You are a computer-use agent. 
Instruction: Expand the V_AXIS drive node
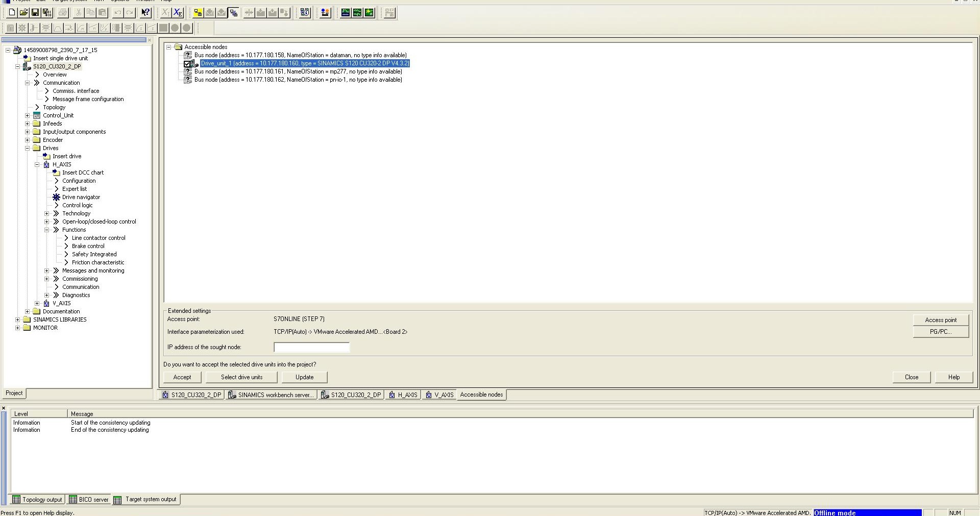tap(37, 303)
